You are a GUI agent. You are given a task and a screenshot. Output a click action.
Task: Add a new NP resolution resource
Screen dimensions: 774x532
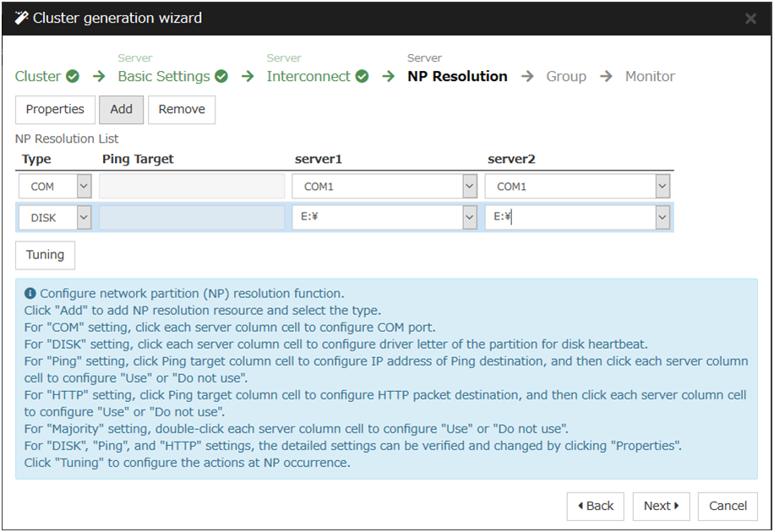coord(121,110)
